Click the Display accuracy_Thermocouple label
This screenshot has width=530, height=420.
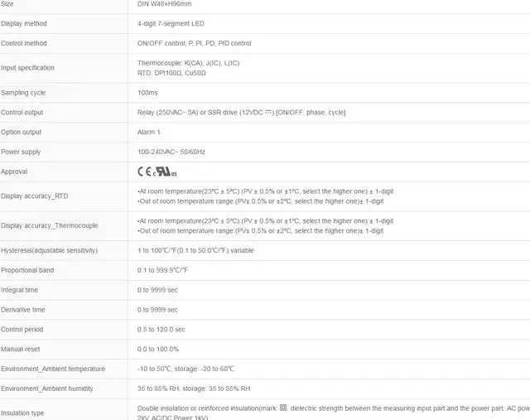50,225
